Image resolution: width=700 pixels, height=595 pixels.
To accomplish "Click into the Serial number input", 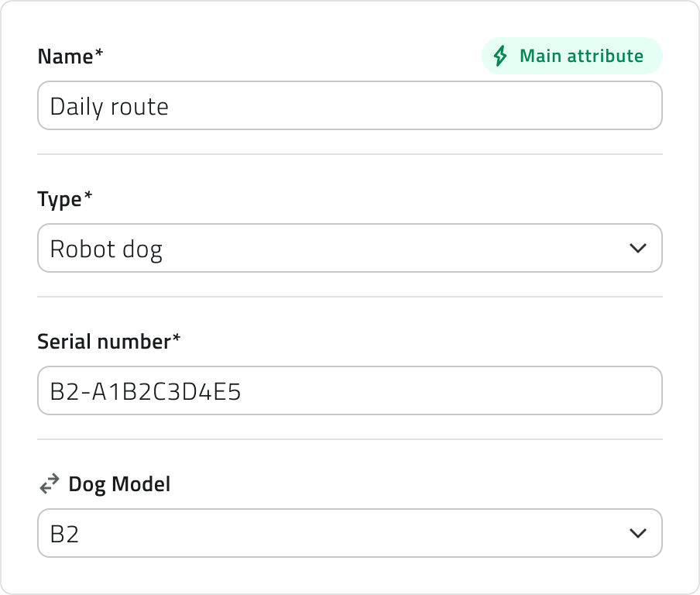I will tap(349, 390).
